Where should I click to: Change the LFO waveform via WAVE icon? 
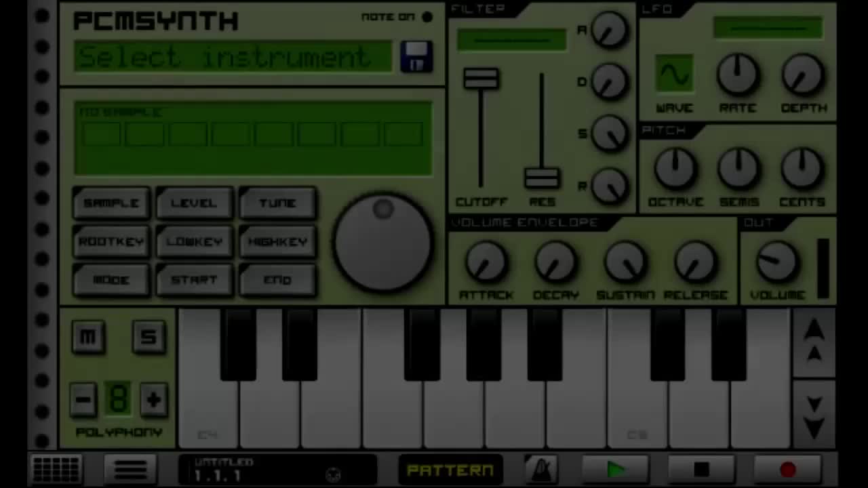tap(674, 74)
